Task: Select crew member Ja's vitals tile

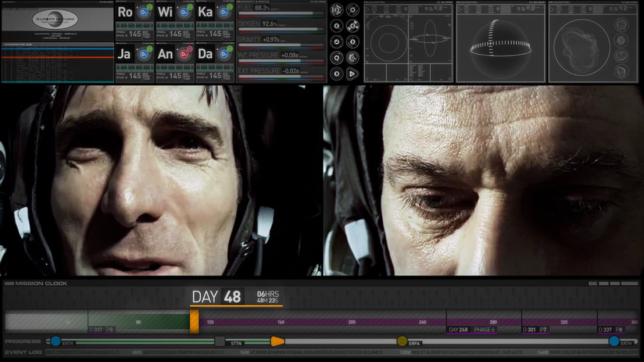Action: coord(134,62)
